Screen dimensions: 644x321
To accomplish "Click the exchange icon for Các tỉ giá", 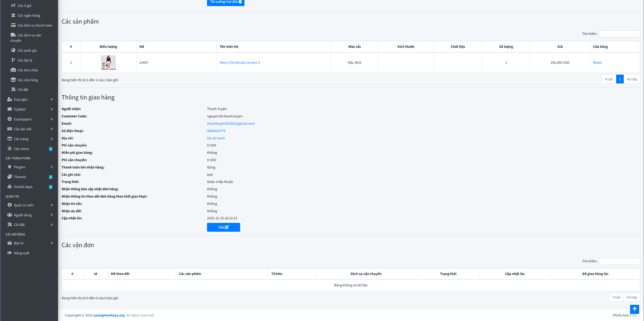I will tap(13, 5).
